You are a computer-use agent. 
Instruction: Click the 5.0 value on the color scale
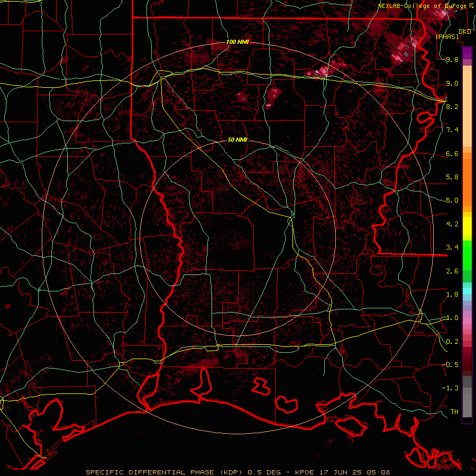tap(452, 200)
